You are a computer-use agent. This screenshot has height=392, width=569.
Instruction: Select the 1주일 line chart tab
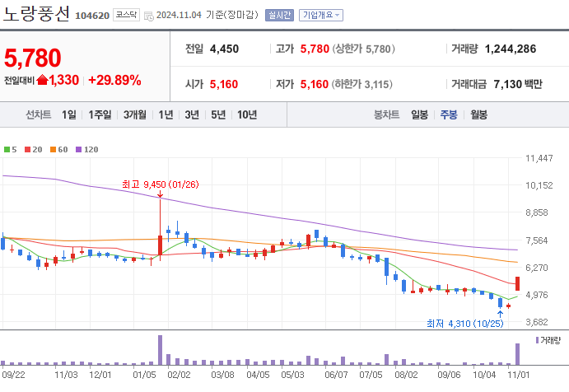tap(100, 115)
